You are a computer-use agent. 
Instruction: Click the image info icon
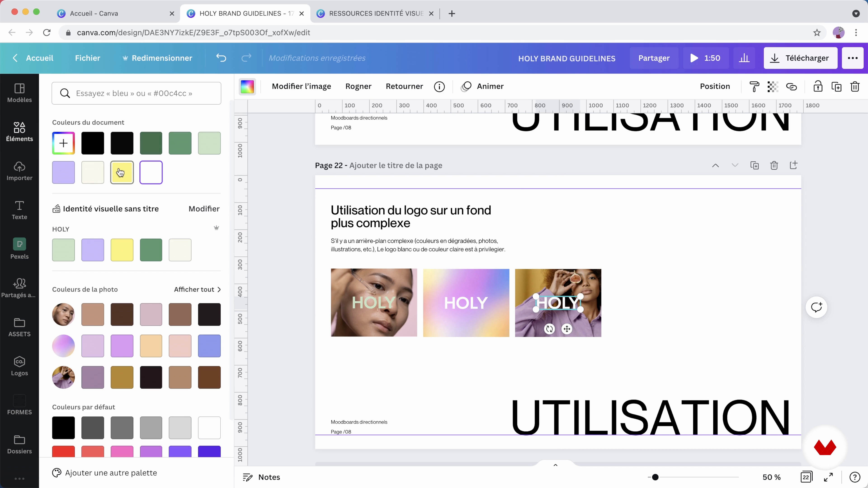pos(439,87)
